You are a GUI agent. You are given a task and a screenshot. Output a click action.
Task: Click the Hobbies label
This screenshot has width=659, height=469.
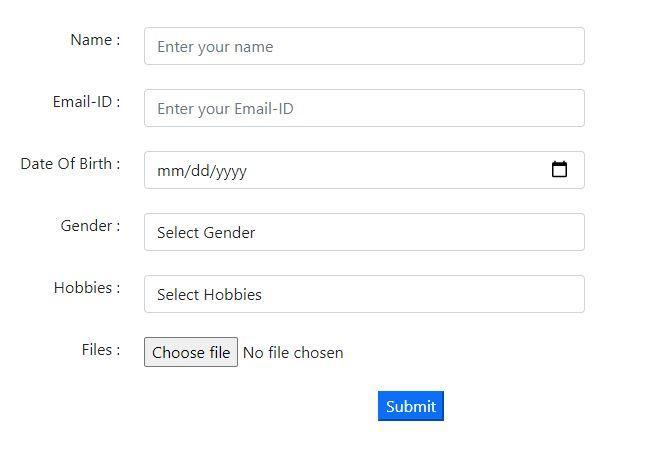click(87, 288)
